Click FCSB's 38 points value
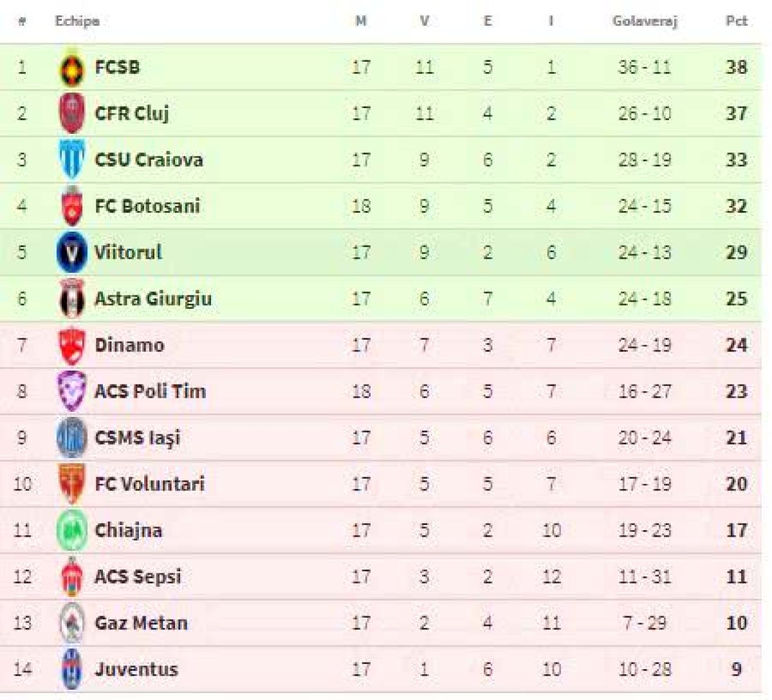Viewport: 772px width, 700px height. coord(736,68)
